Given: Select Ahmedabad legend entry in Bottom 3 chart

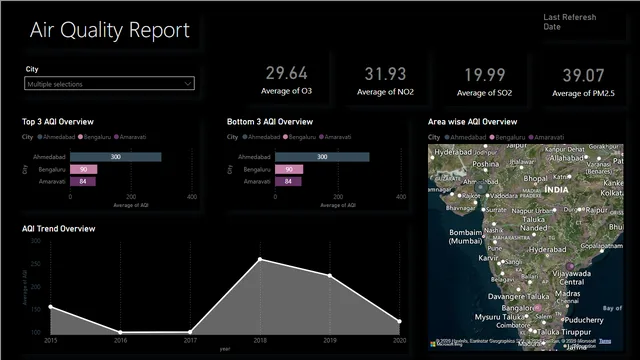Looking at the screenshot, I should coord(261,137).
